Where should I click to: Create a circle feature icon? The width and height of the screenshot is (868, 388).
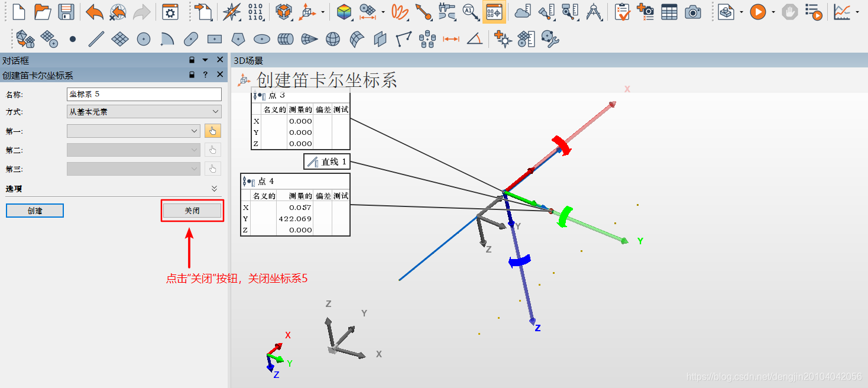[x=144, y=39]
